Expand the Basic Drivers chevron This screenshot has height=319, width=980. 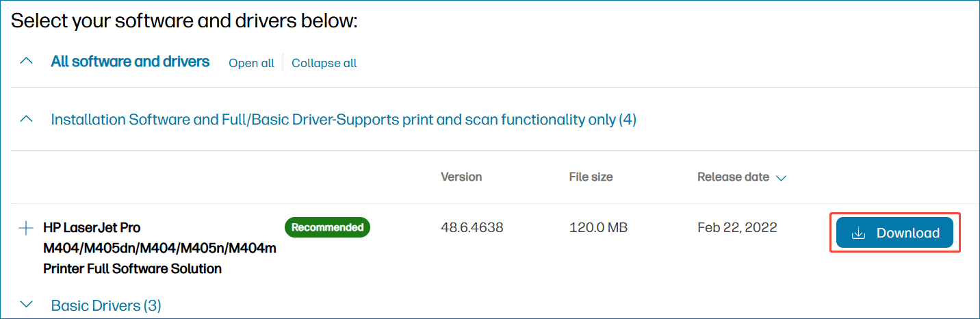pyautogui.click(x=26, y=304)
